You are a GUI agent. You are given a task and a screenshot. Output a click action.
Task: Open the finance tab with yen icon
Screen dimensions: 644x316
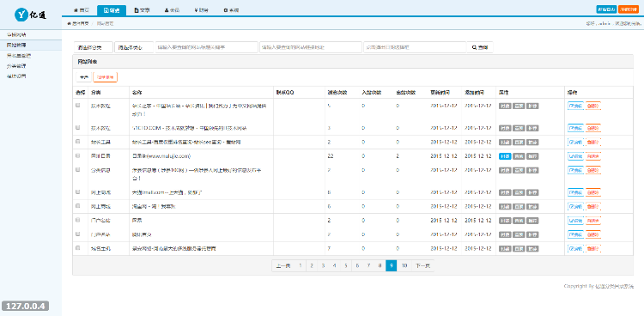click(x=201, y=10)
